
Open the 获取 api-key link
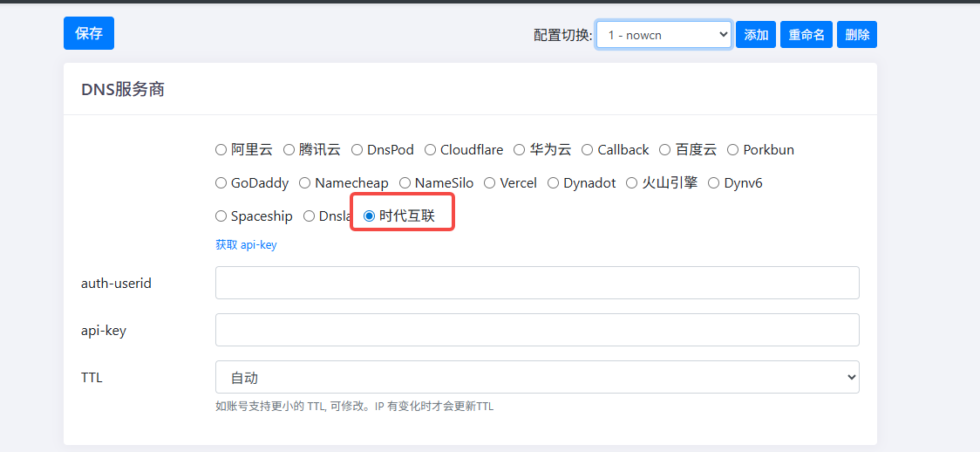pos(246,245)
